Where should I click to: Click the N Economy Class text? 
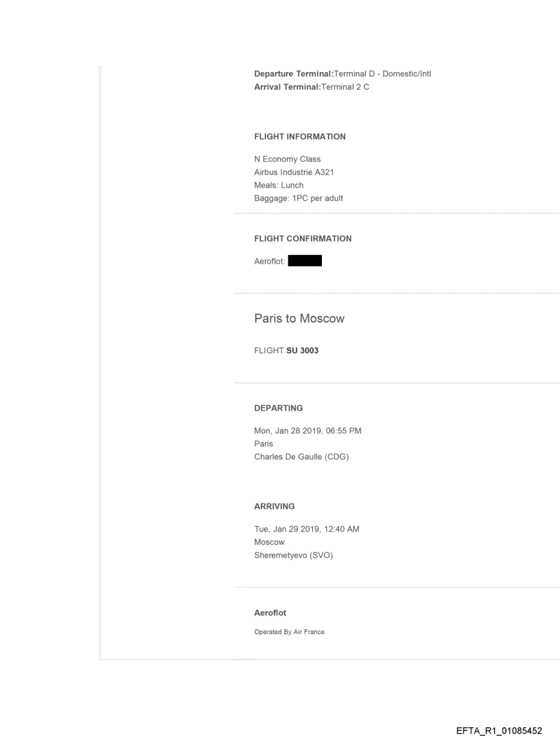(x=288, y=159)
